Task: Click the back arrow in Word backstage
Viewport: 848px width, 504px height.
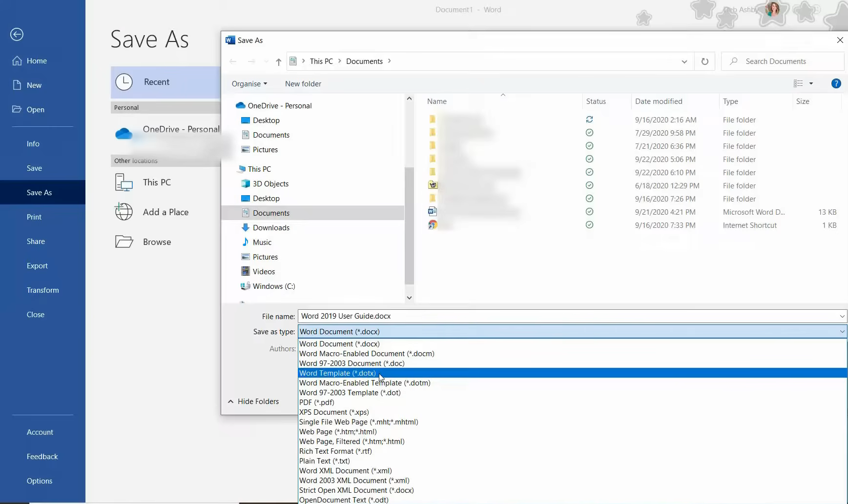Action: (17, 34)
